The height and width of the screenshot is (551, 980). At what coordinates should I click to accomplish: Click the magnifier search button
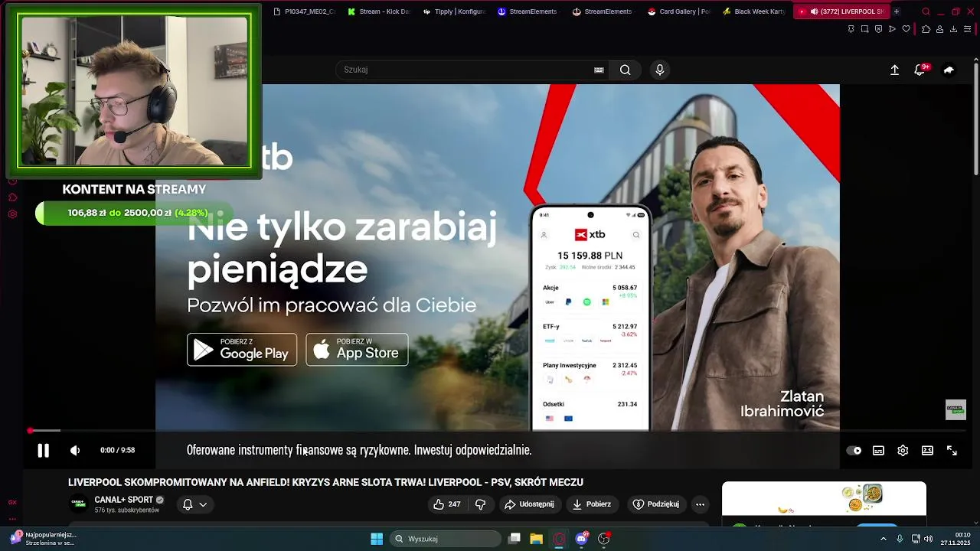click(626, 70)
